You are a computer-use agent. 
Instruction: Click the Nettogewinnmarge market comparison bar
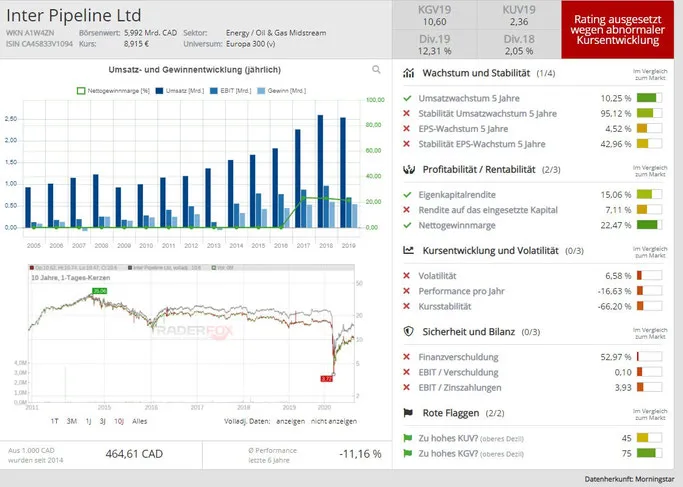click(649, 225)
